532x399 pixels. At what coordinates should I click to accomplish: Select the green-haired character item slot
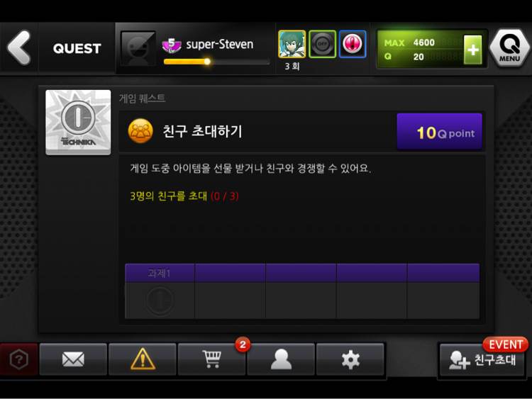[x=292, y=44]
